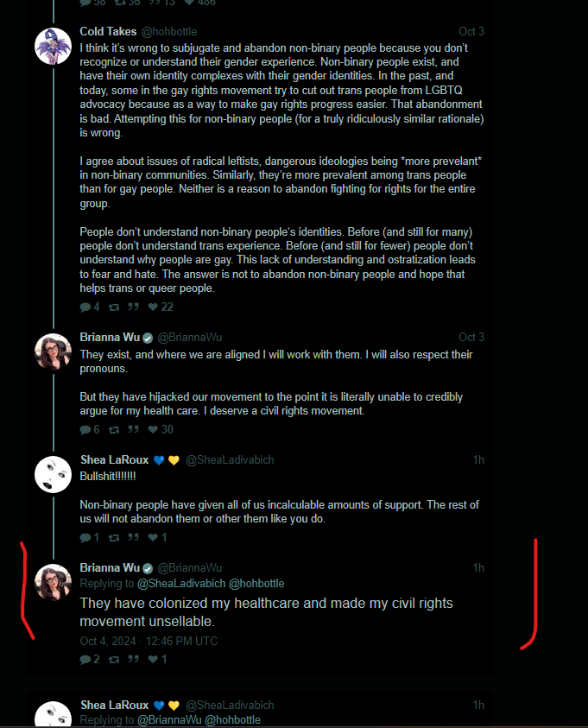Retweet the Cold Takes post
Image resolution: width=588 pixels, height=728 pixels.
[x=114, y=307]
